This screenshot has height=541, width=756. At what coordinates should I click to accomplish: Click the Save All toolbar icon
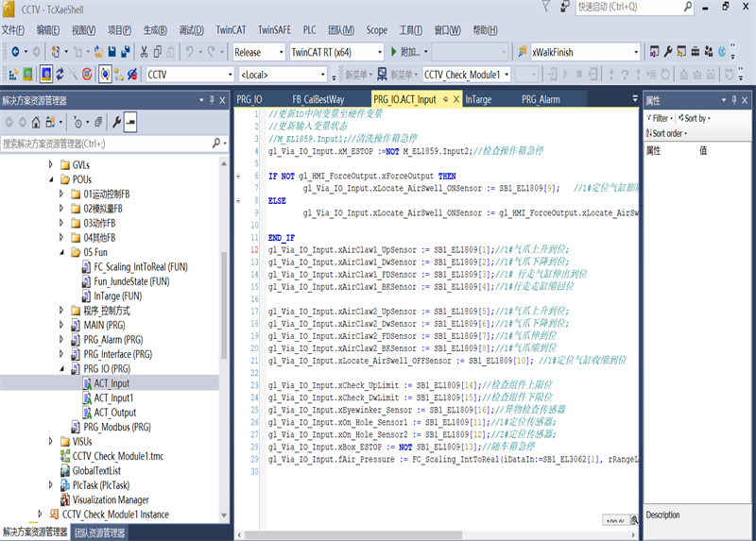(126, 52)
